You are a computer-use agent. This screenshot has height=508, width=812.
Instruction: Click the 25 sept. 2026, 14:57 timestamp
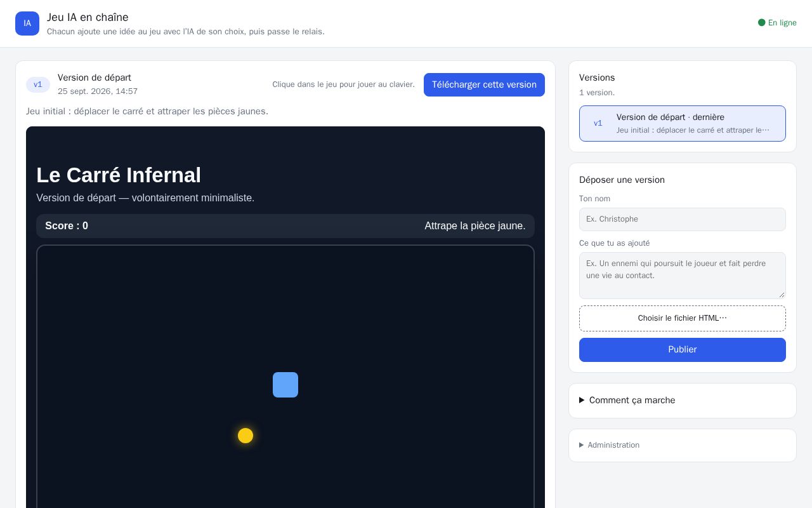tap(98, 91)
